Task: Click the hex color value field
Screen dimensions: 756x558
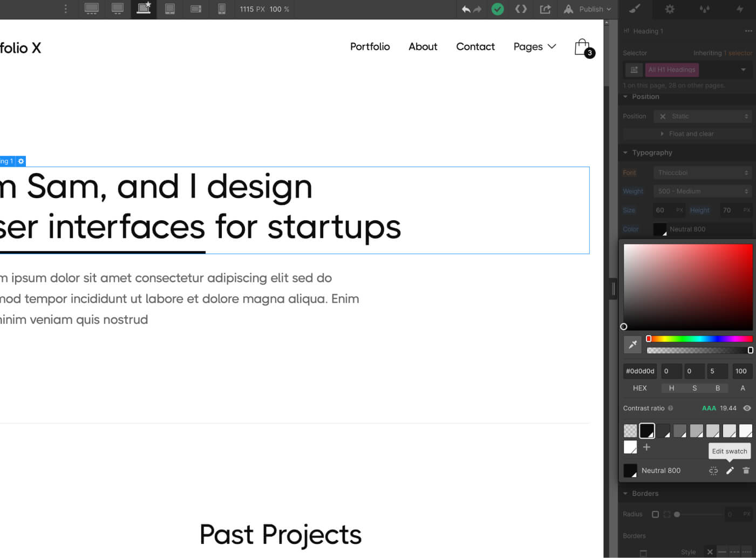Action: [640, 371]
